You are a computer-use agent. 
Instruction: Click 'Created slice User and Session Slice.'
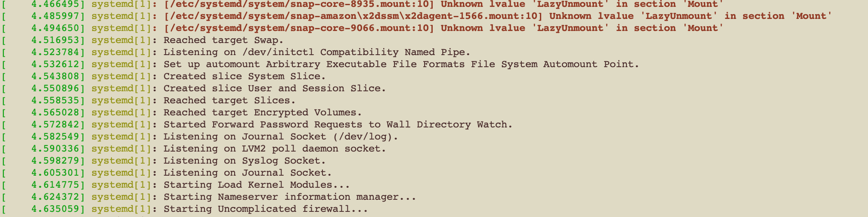[x=275, y=89]
